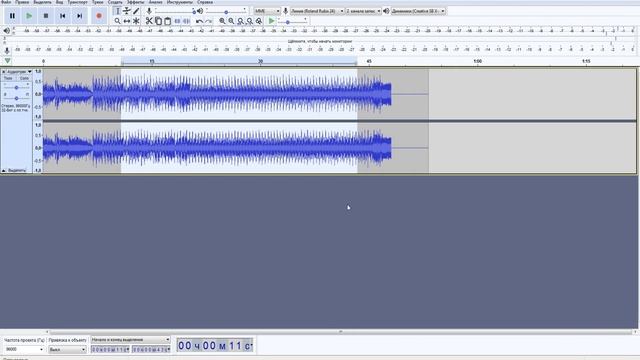Collapse the track with the bottom arrow
The image size is (640, 360).
click(4, 170)
